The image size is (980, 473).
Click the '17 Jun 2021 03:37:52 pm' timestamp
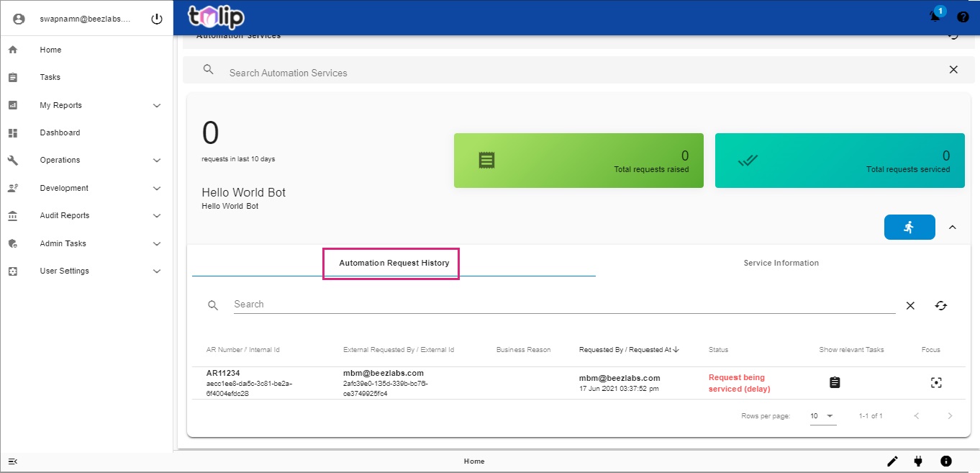pyautogui.click(x=620, y=389)
